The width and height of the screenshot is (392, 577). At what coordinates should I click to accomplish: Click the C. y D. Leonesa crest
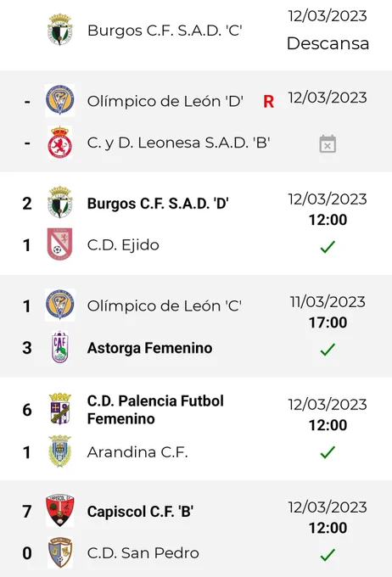[x=60, y=143]
